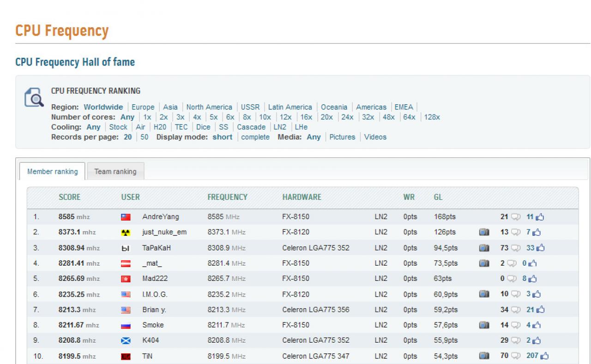
Task: Click the FX-8150 hardware link for _mat_
Action: point(296,263)
